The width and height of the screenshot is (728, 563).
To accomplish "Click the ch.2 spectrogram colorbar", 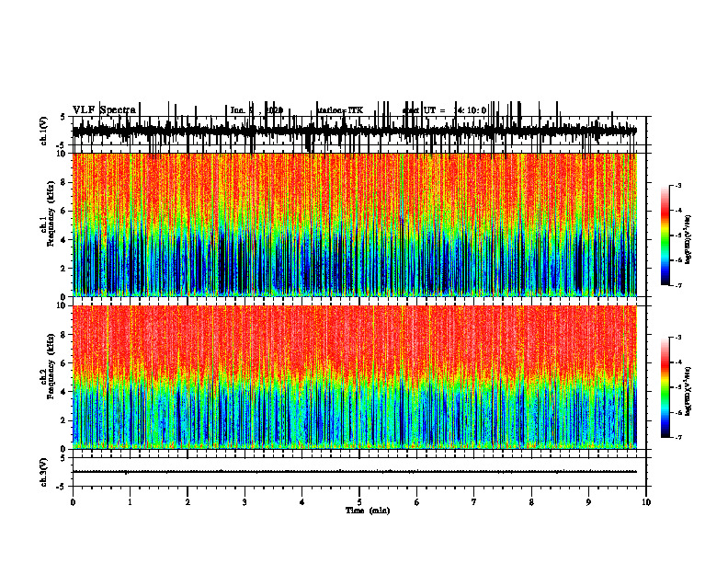I will click(665, 387).
